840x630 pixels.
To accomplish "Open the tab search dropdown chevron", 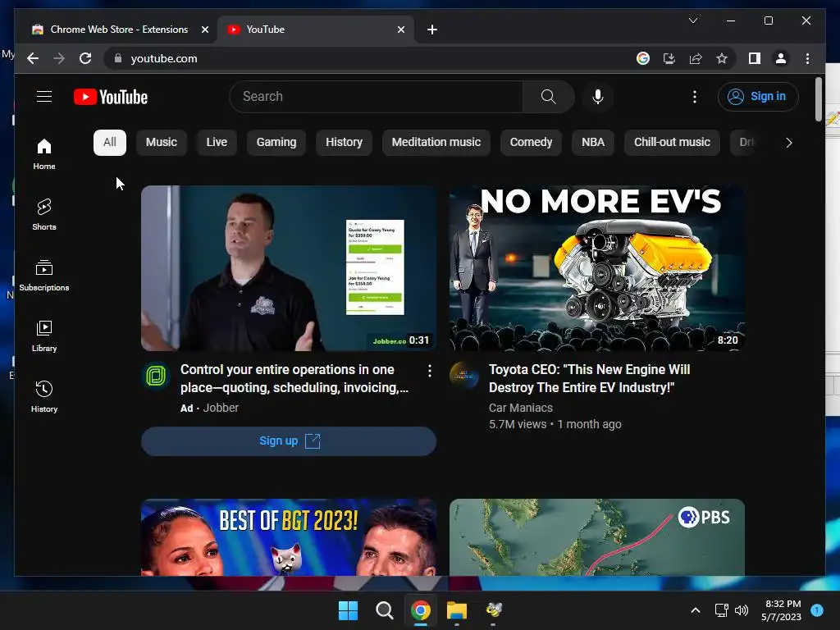I will coord(692,21).
